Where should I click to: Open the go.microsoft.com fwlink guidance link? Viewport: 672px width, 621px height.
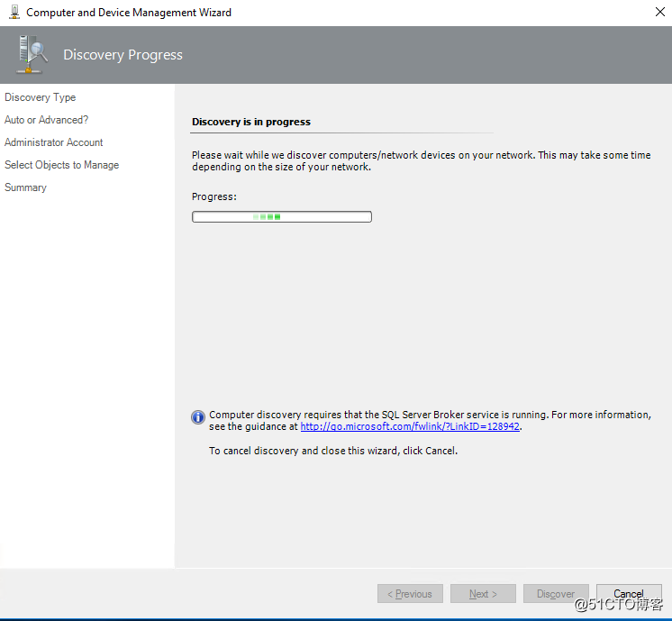(410, 426)
